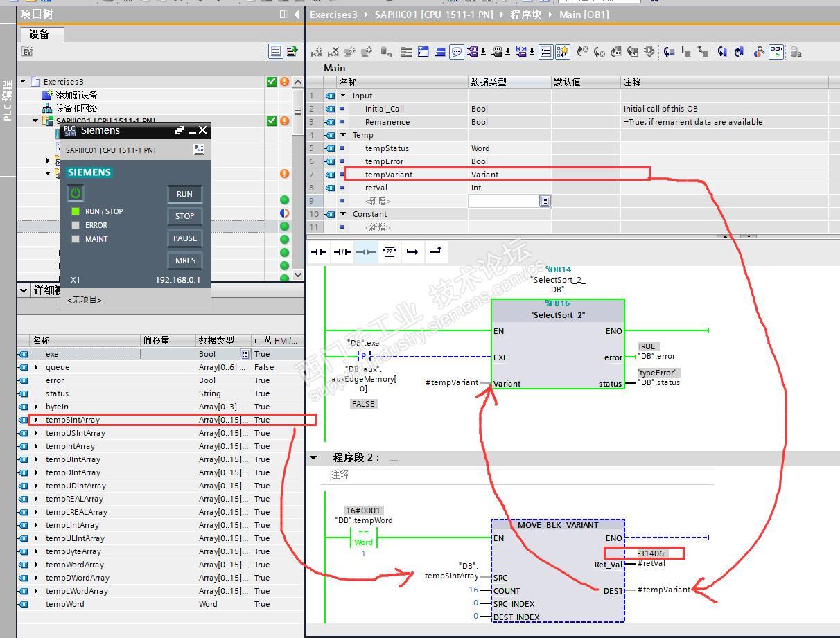The height and width of the screenshot is (638, 840).
Task: Click the project tree view options icon
Action: [276, 51]
